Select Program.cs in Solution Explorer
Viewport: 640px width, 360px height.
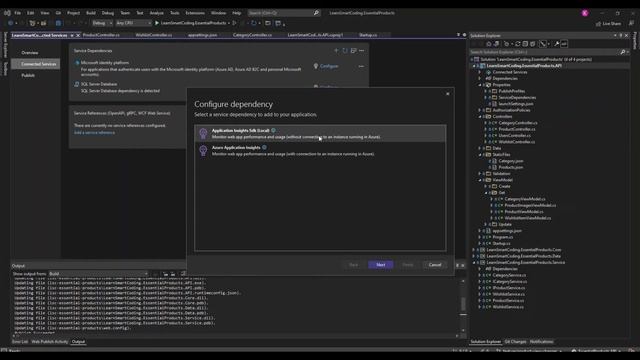(502, 237)
